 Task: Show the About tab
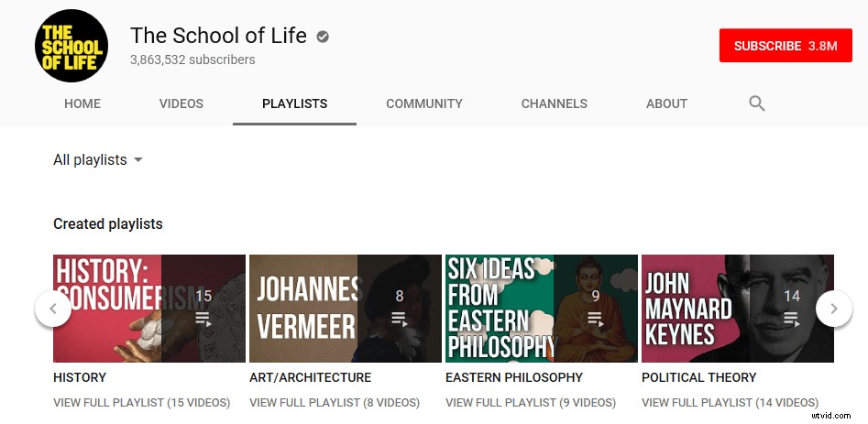click(666, 104)
